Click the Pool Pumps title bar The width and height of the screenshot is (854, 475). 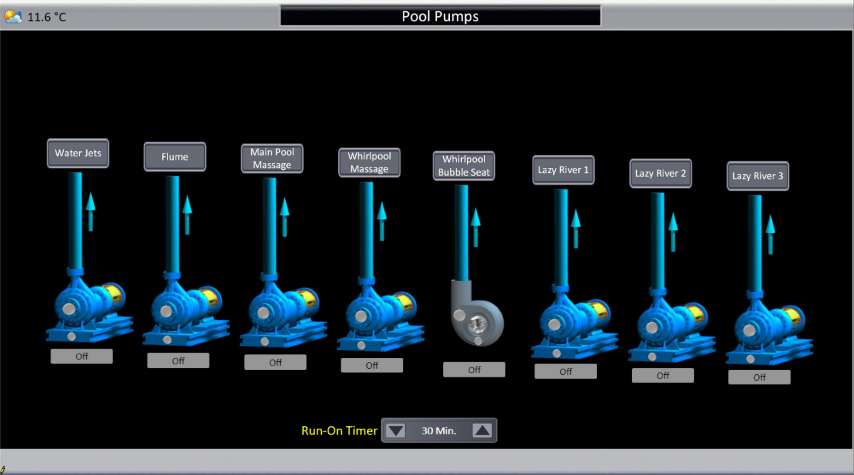click(x=440, y=16)
